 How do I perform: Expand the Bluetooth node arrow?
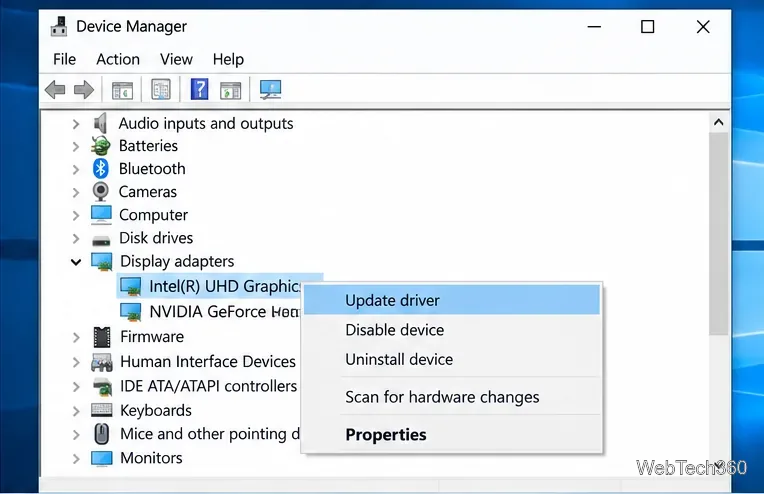(76, 169)
